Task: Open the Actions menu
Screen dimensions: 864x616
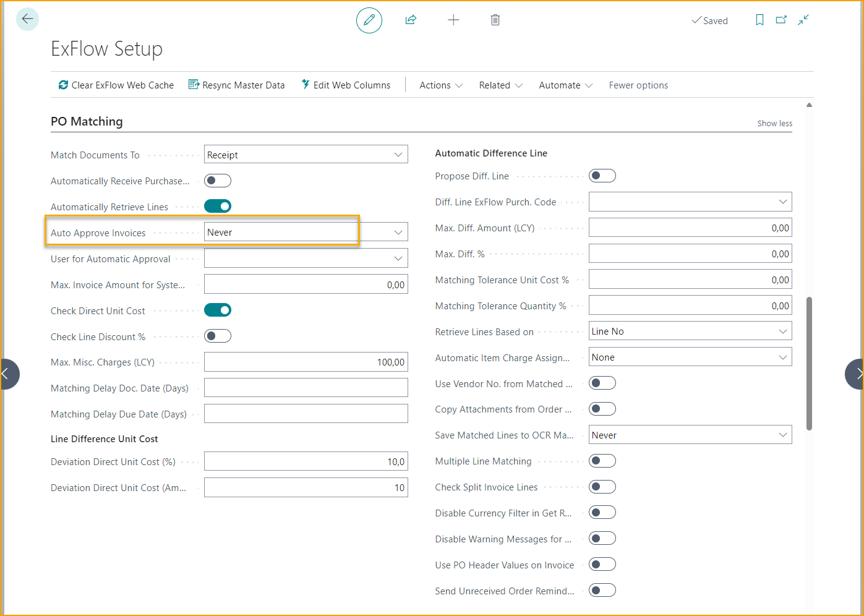Action: [x=441, y=85]
